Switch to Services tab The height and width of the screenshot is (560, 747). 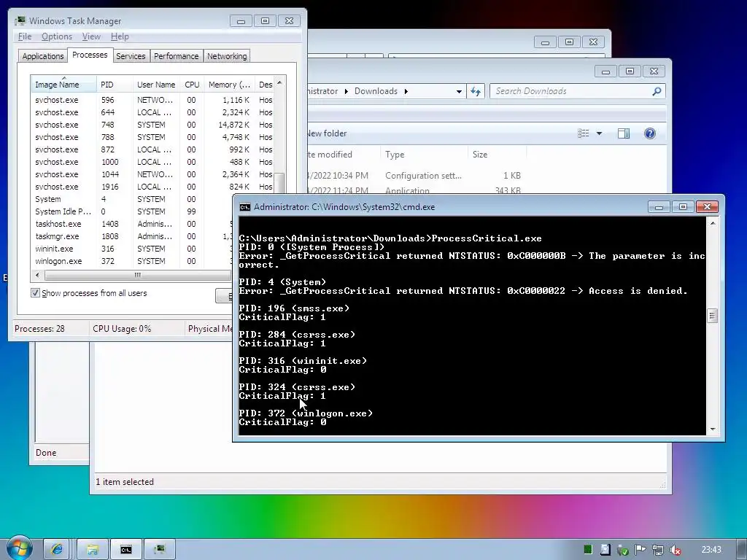pyautogui.click(x=131, y=56)
